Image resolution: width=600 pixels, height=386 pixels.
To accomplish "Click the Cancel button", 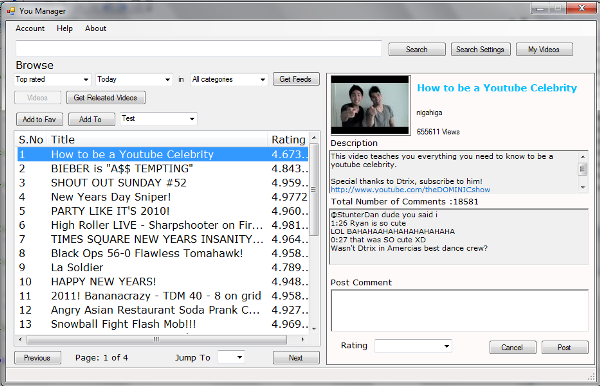I will coord(512,347).
